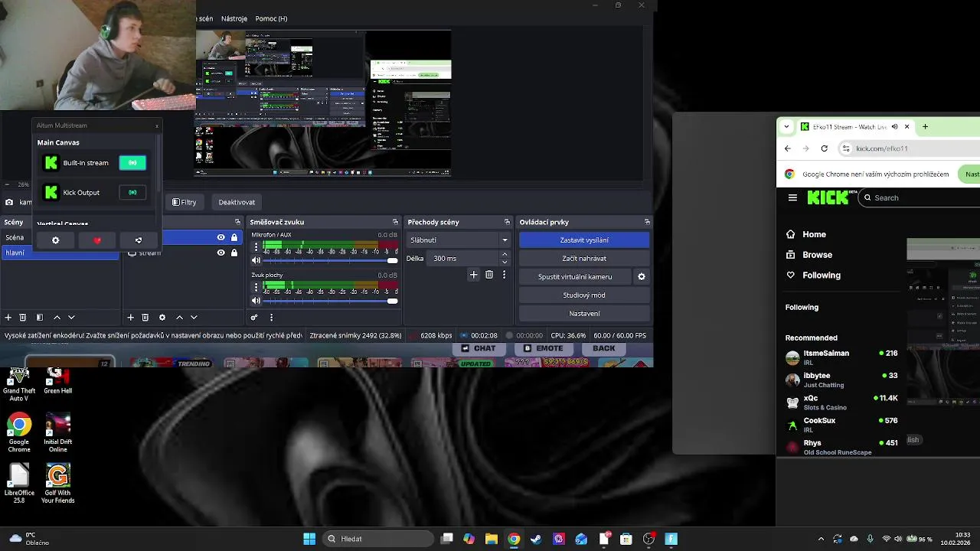Open source properties gear icon
Screen dimensions: 980x551
162,318
